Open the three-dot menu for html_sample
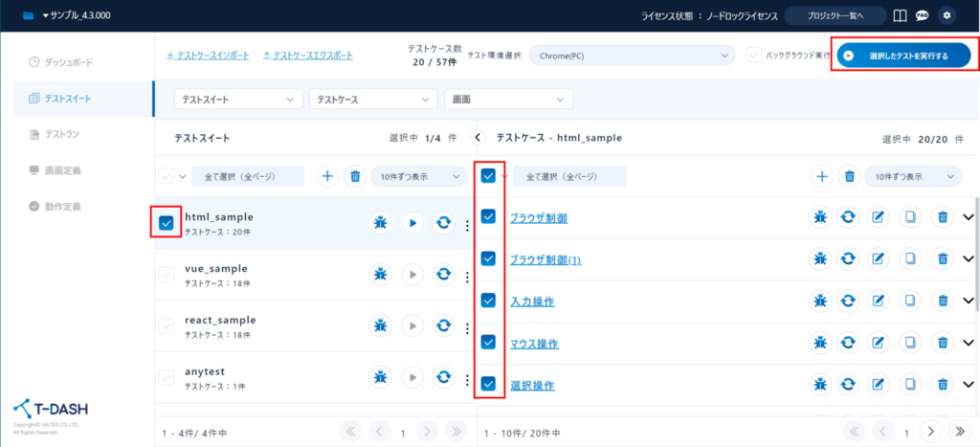The width and height of the screenshot is (980, 447). 467,225
